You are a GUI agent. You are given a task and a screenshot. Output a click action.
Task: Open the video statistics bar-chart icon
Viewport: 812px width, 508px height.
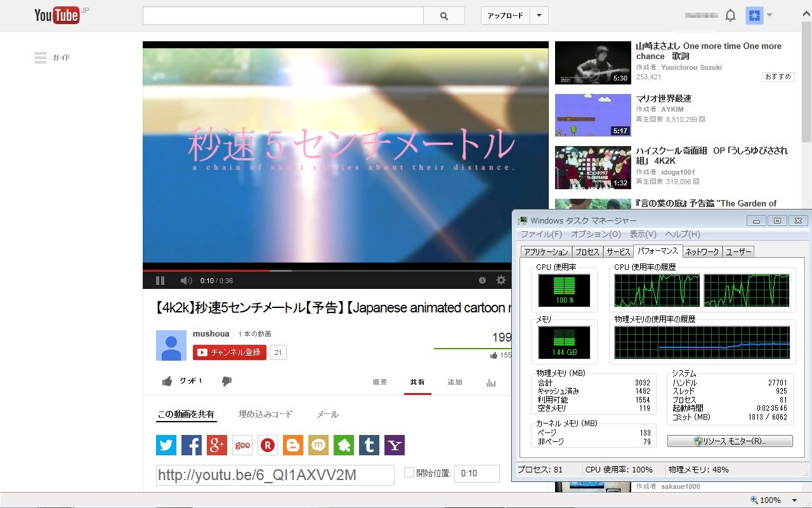[x=491, y=382]
